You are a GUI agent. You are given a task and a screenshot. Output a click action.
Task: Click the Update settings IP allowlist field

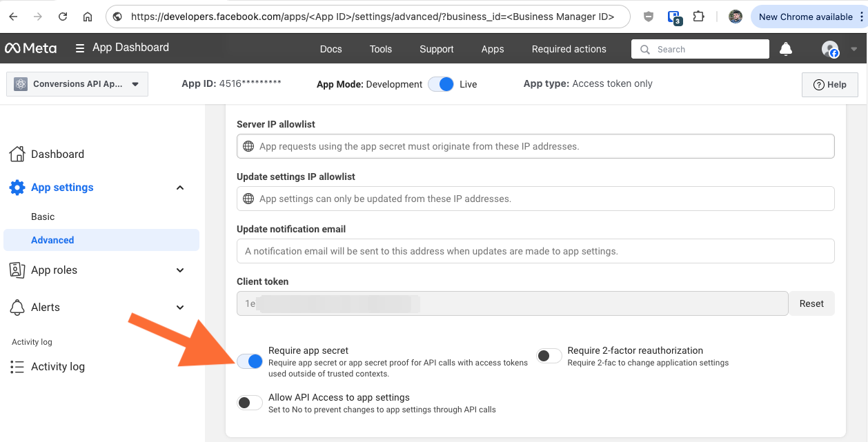click(535, 199)
